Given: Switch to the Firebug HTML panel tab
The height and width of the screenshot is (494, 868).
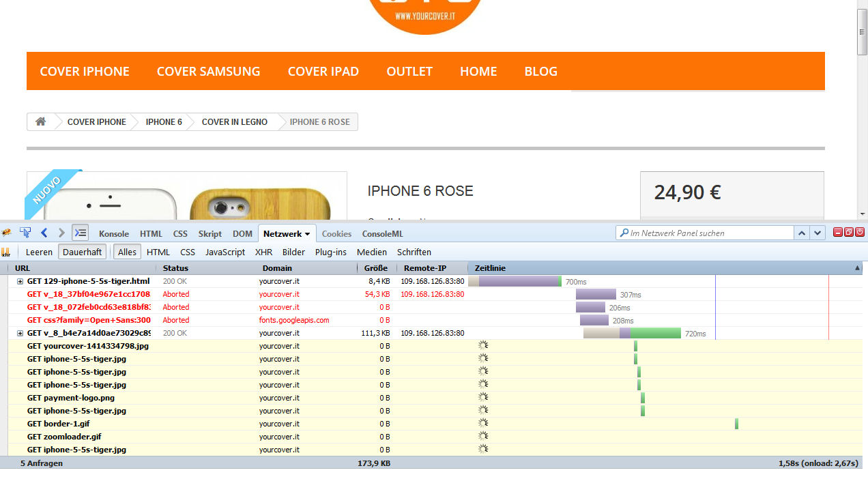Looking at the screenshot, I should click(151, 234).
